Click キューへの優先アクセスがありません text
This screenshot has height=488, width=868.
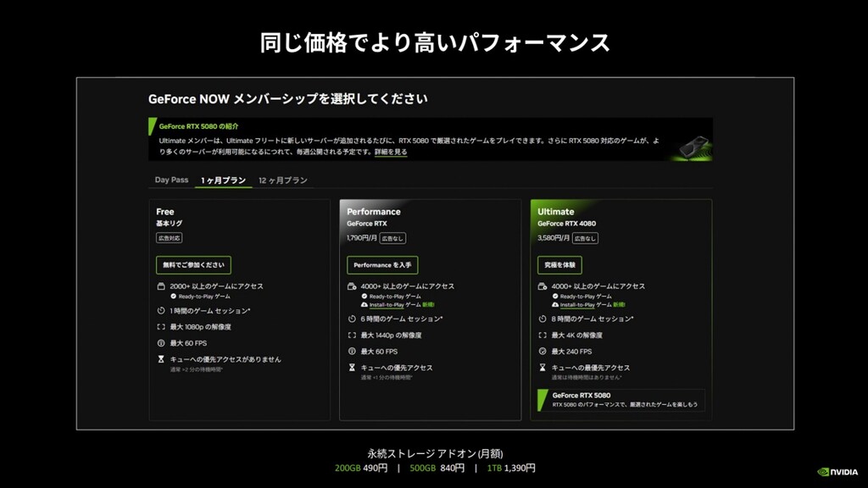click(x=225, y=359)
